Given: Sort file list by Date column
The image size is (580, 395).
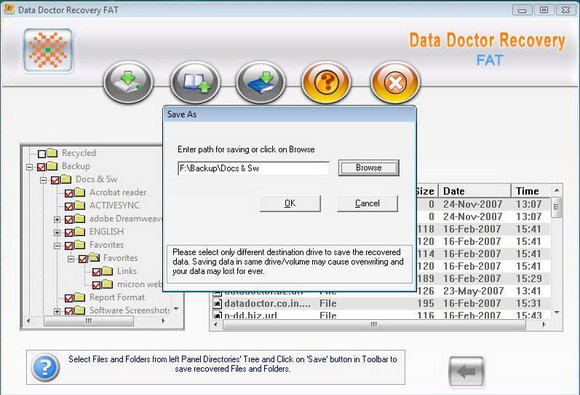Looking at the screenshot, I should tap(475, 191).
